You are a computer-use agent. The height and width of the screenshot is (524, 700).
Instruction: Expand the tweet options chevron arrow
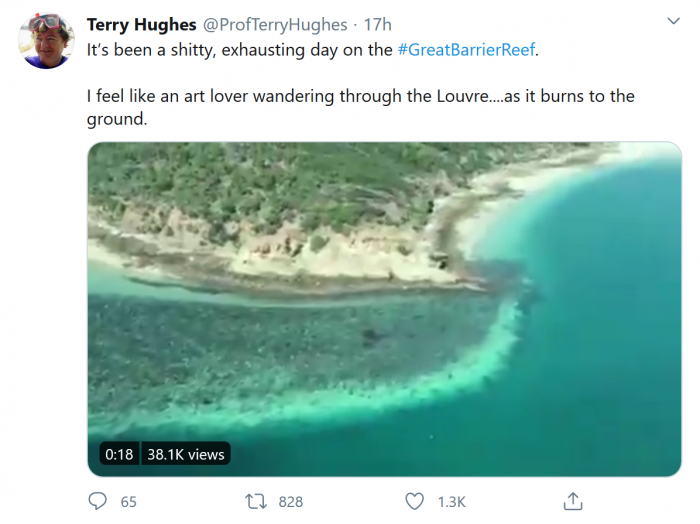[x=672, y=22]
